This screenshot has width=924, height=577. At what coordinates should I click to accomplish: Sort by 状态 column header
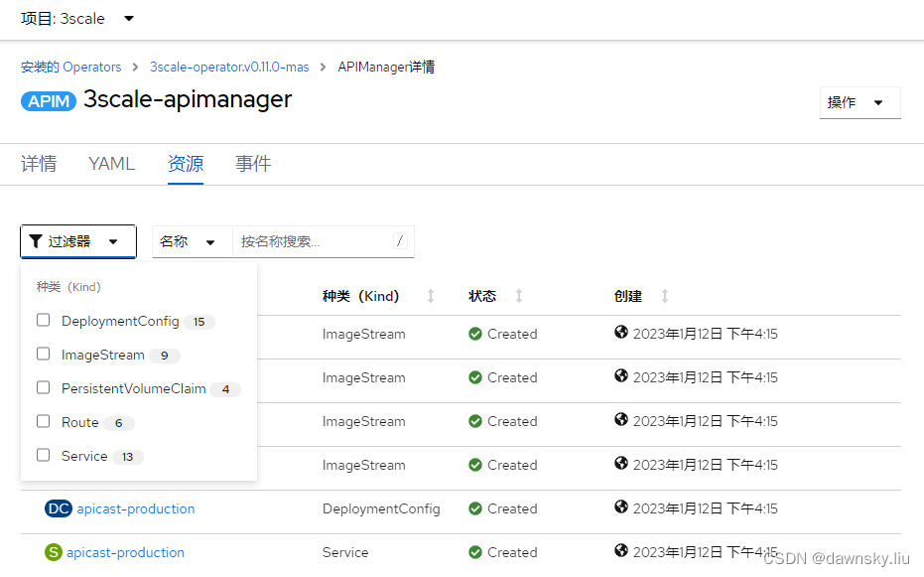[x=482, y=296]
